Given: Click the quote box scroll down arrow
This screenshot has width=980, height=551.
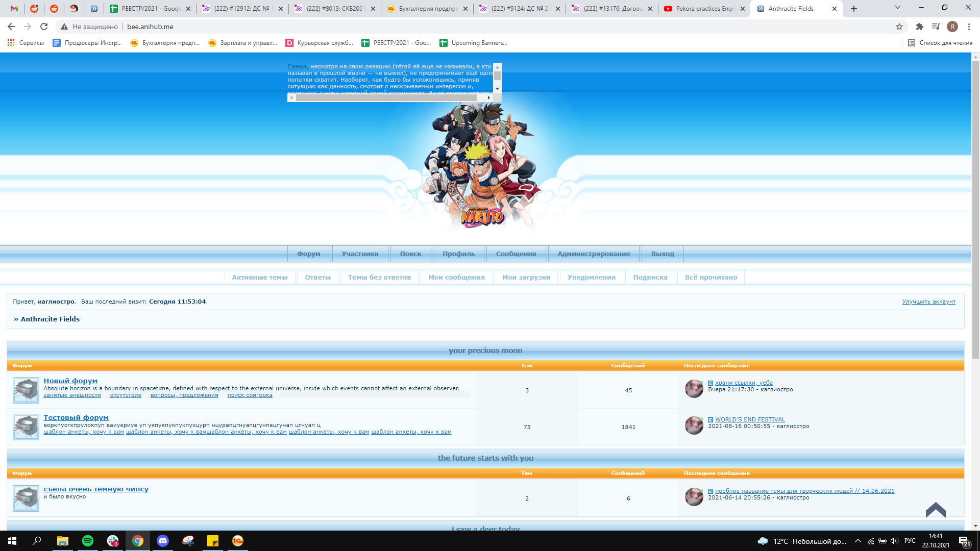Looking at the screenshot, I should [497, 89].
